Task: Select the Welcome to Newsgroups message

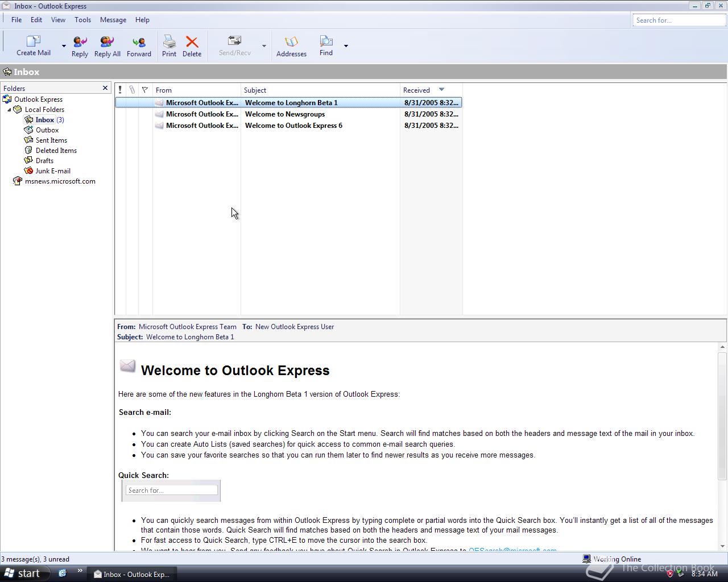Action: [x=288, y=114]
